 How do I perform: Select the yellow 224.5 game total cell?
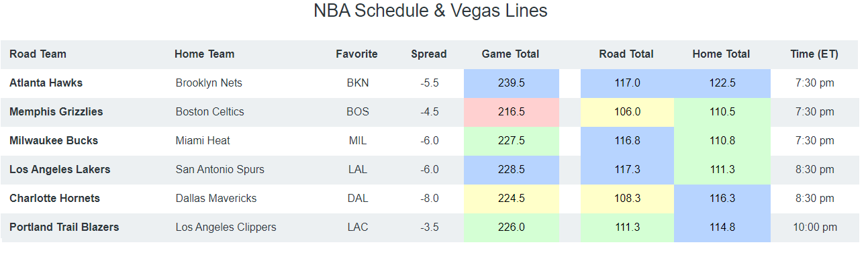(512, 199)
